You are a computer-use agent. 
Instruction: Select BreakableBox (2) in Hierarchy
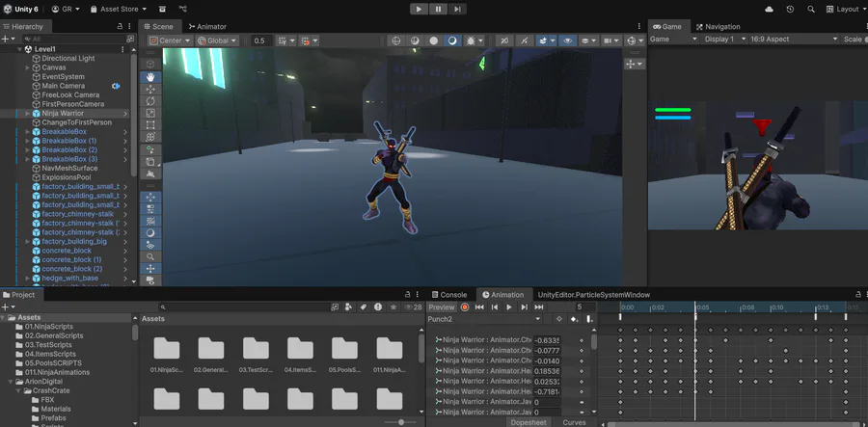69,150
